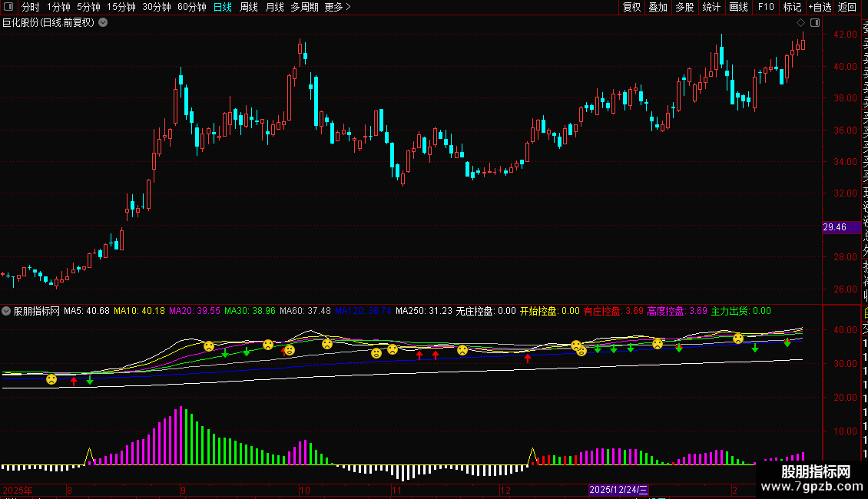Add stock with +自选 button
This screenshot has width=868, height=499.
tap(819, 8)
